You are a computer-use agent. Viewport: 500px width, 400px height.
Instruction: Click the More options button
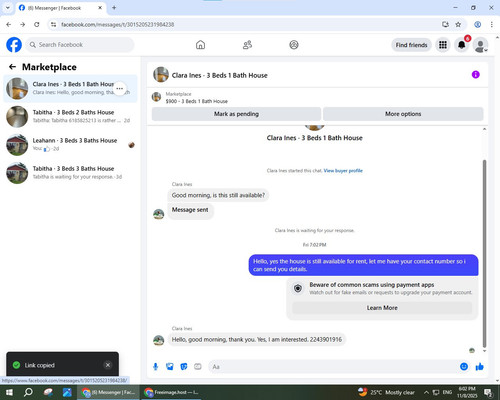[403, 114]
